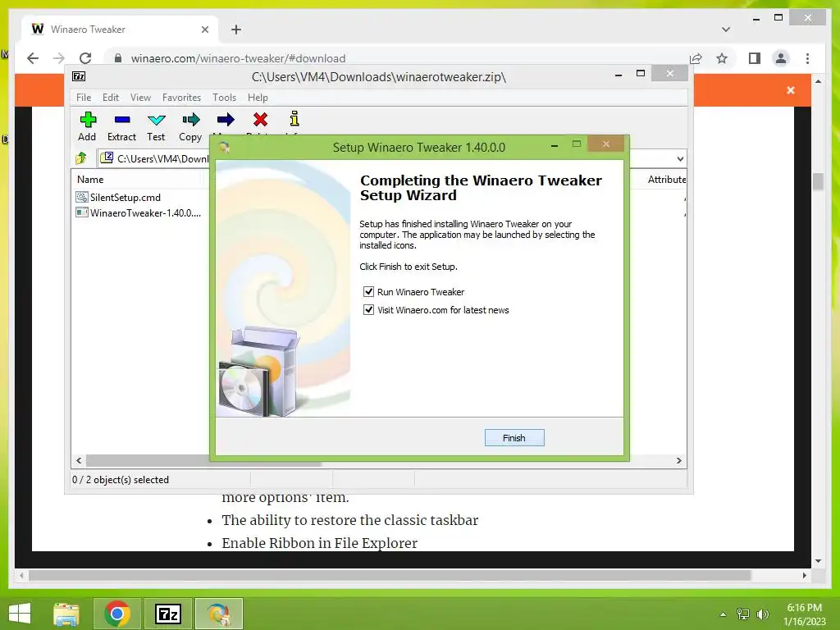Click the 7-Zip taskbar icon
Viewport: 840px width, 630px height.
[167, 614]
